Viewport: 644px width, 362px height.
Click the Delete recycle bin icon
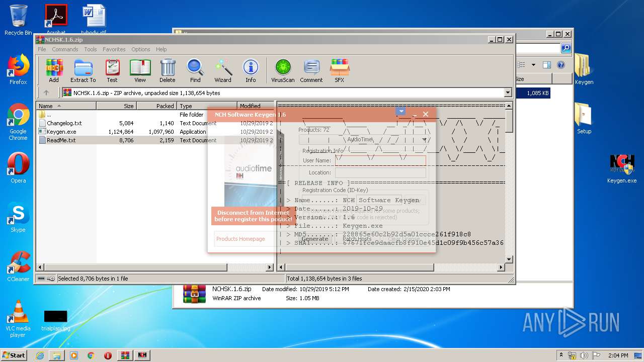[168, 71]
